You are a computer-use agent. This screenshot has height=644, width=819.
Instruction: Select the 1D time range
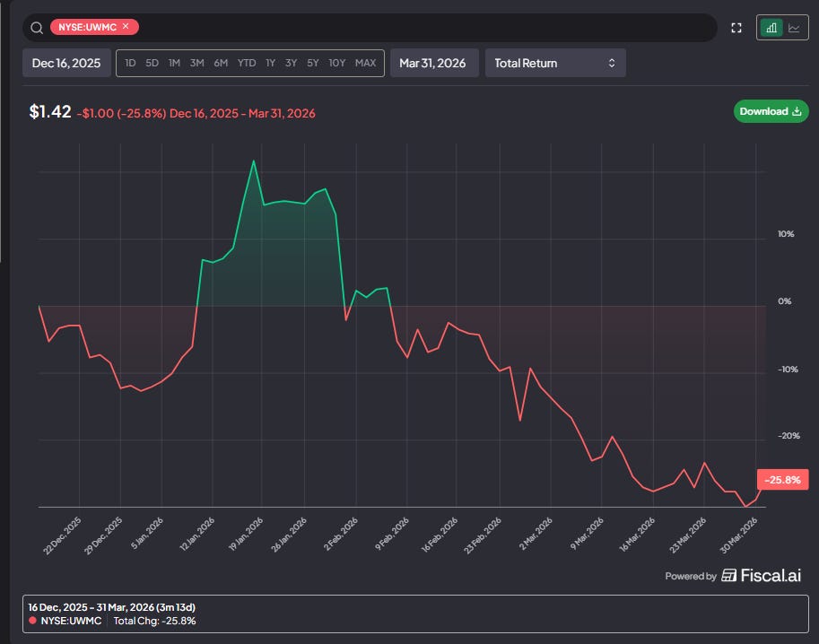click(130, 63)
